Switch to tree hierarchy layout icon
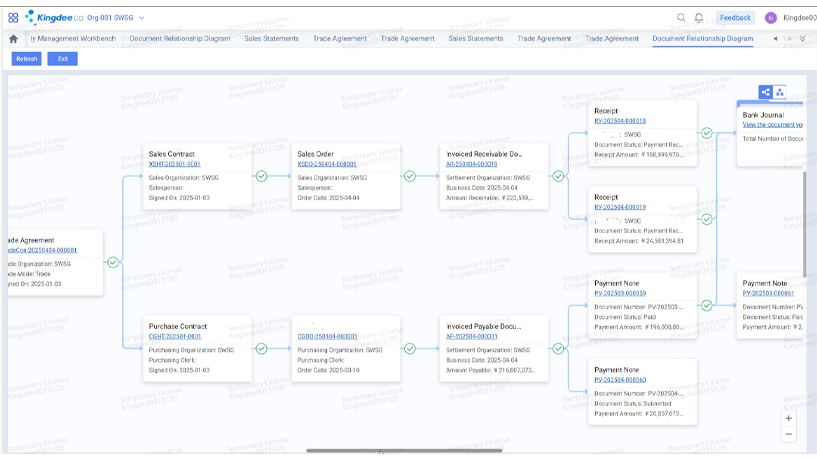This screenshot has height=459, width=817. click(x=781, y=92)
